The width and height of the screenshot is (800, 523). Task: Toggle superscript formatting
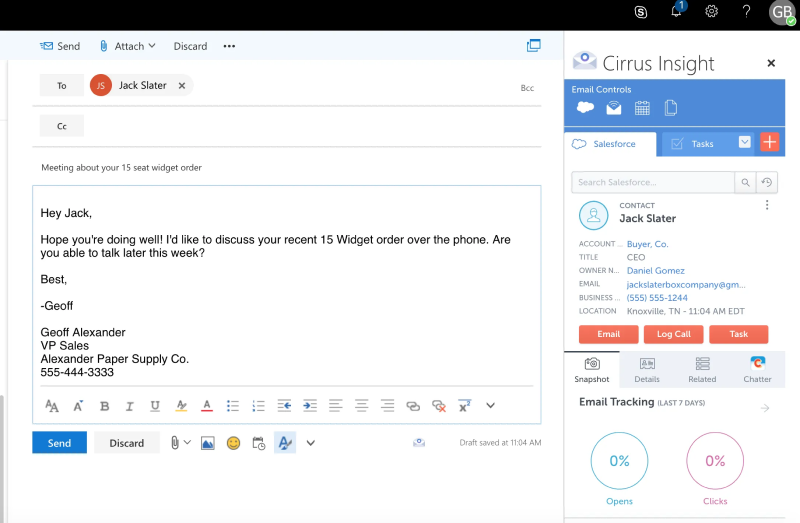(464, 406)
